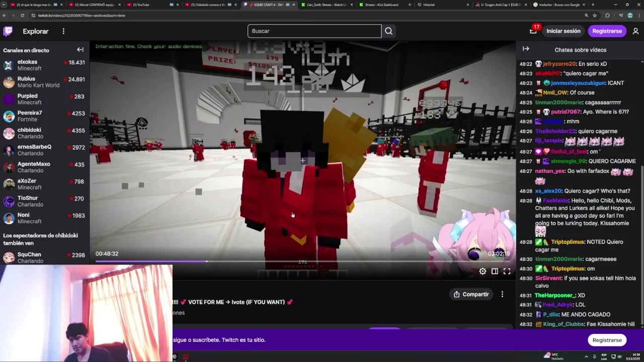
Task: Click username SirSirvent in chat
Action: 548,278
